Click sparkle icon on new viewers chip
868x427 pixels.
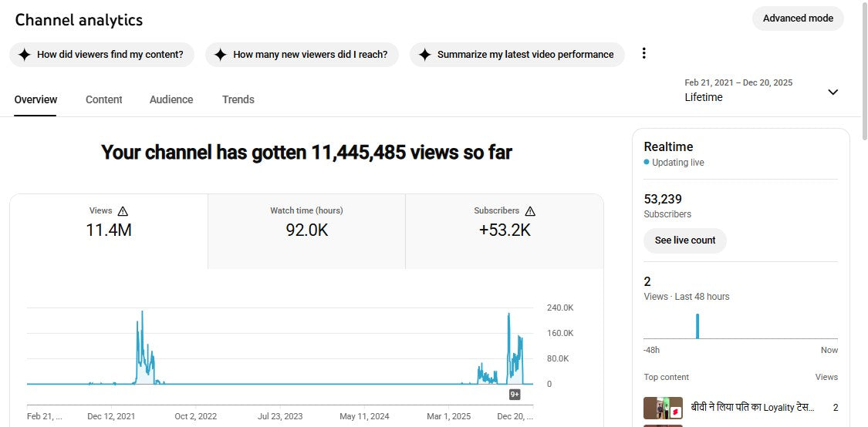tap(221, 55)
